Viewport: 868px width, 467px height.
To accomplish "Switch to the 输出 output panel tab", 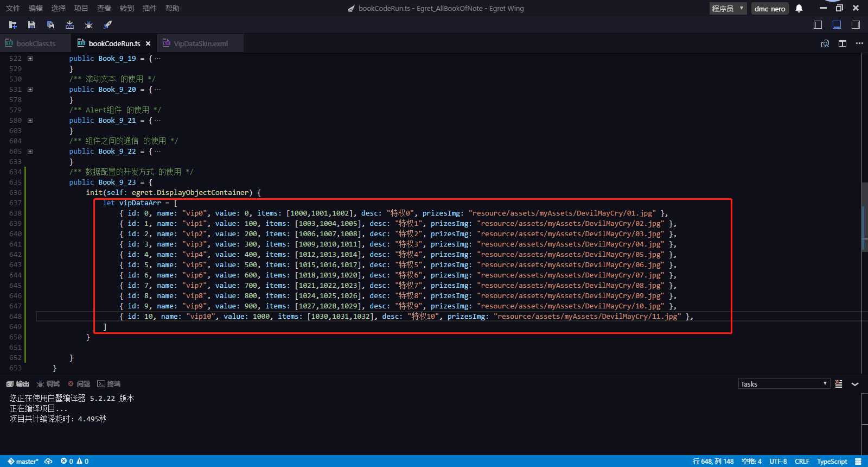I will 18,384.
